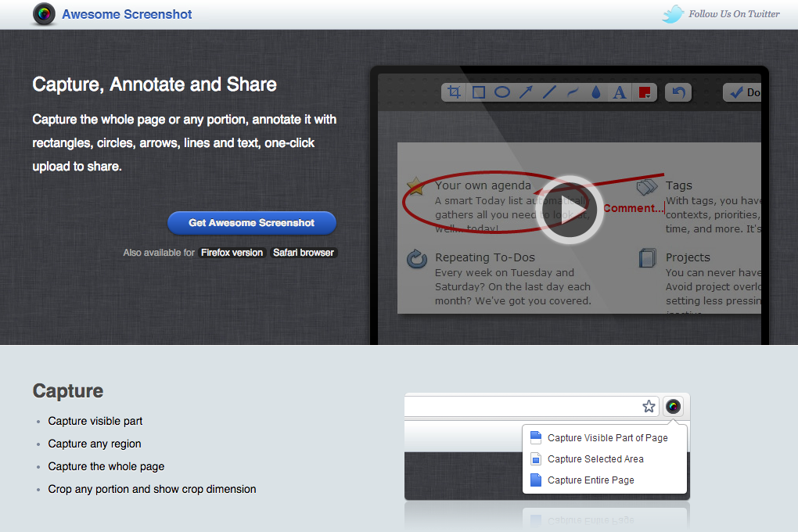Click the 'Capture visible part' list item

click(95, 421)
